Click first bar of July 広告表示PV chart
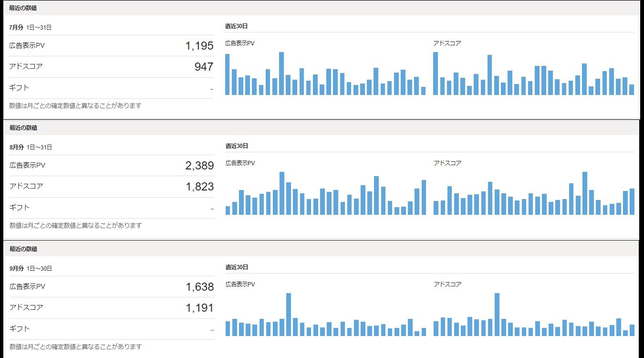Viewport: 644px width, 358px height. coord(228,74)
